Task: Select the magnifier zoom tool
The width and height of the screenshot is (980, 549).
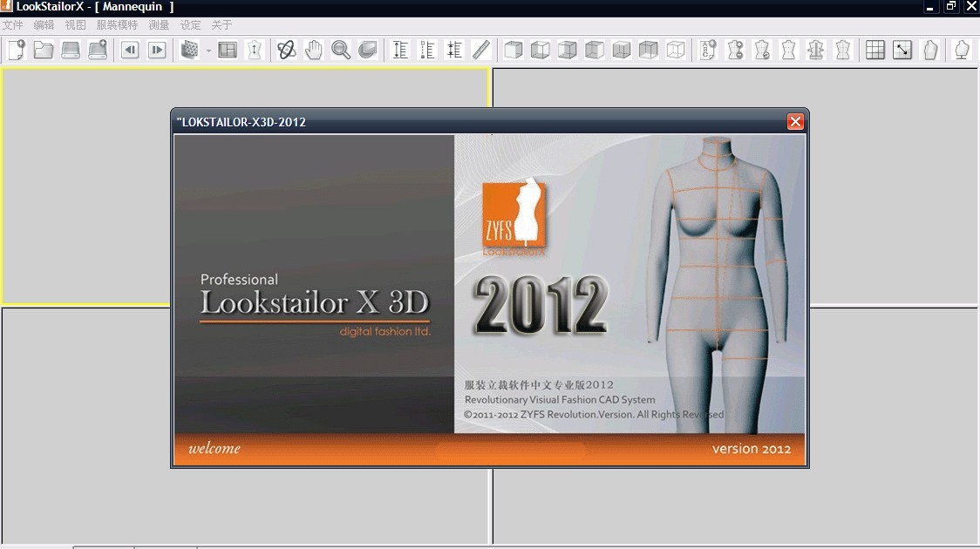Action: [341, 50]
